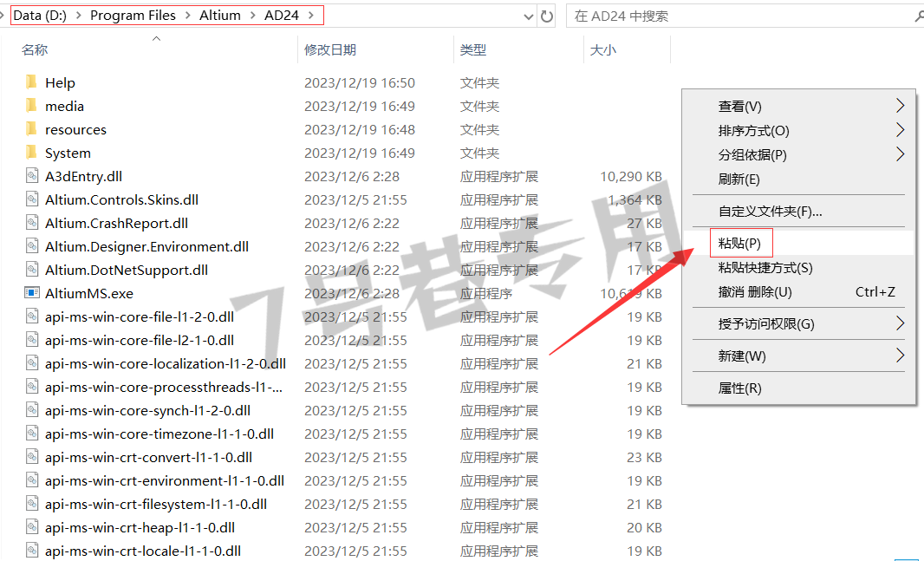Click the api-ms-win-core-file-l2-1-0.dll file icon

click(32, 340)
